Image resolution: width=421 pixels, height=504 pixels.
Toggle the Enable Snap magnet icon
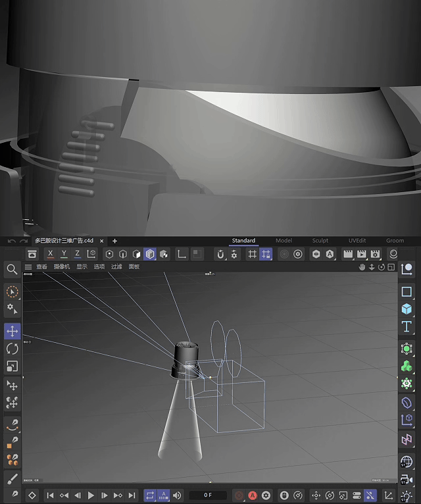[220, 254]
